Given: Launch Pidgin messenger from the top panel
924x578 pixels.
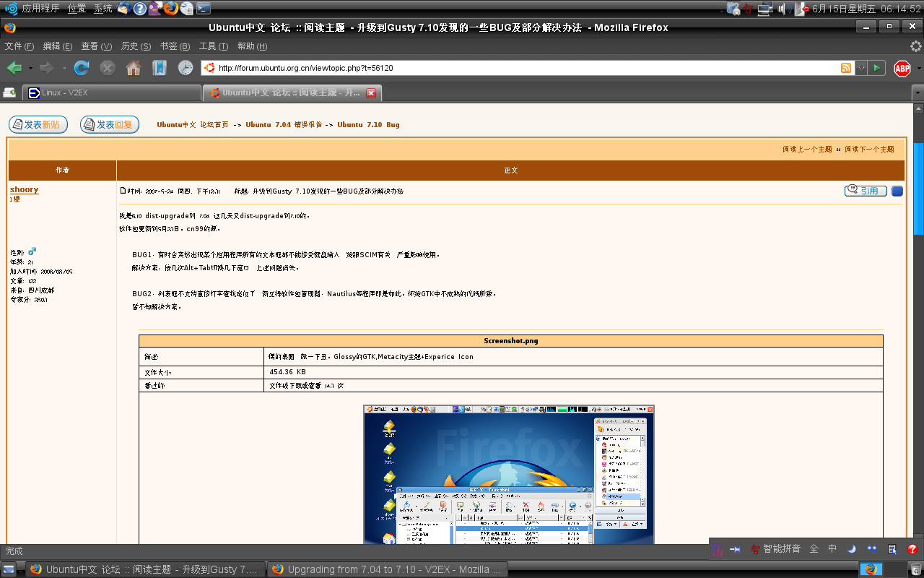Looking at the screenshot, I should tap(155, 8).
